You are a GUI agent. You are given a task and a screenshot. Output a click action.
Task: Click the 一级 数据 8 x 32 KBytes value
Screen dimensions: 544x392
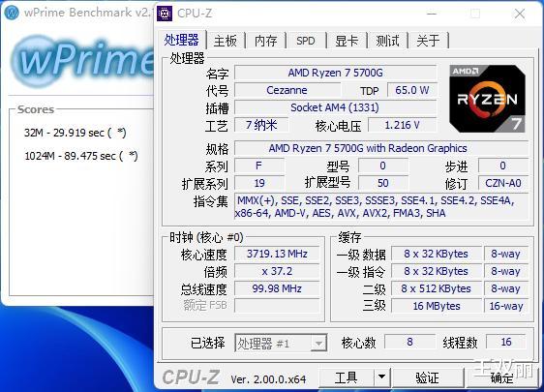437,254
